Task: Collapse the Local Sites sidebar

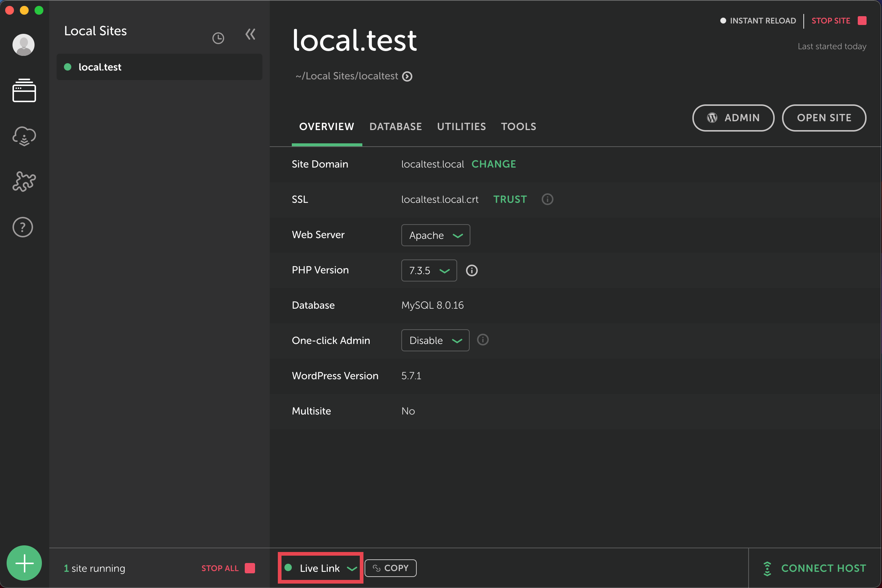Action: [x=251, y=35]
